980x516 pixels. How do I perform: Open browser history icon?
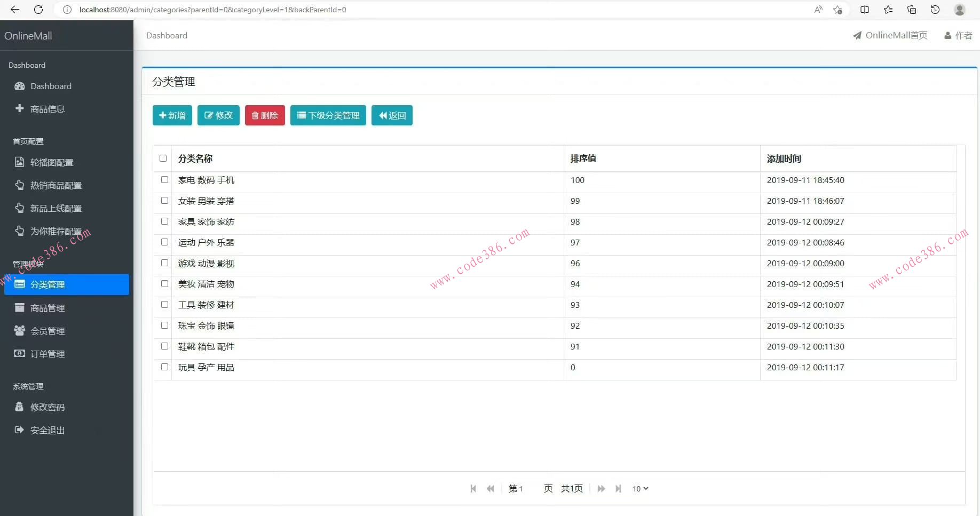click(x=935, y=10)
